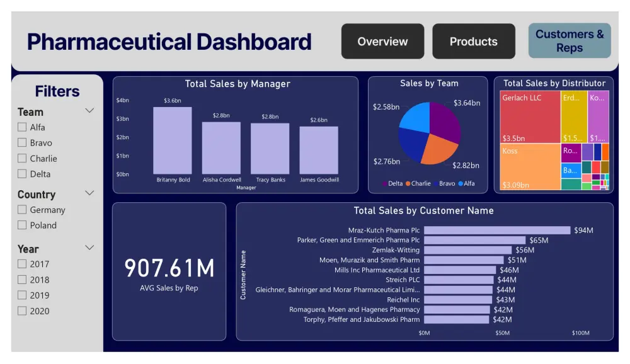Check the 2019 year checkbox

coord(22,295)
